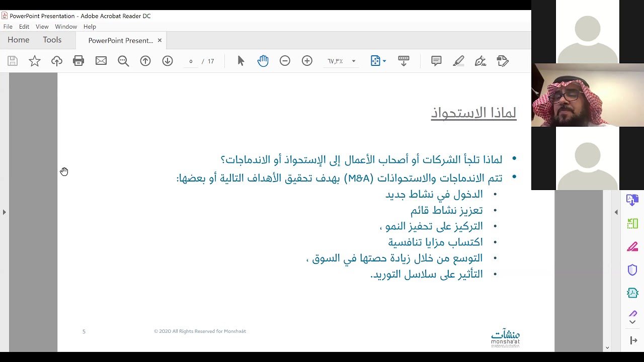Image resolution: width=644 pixels, height=362 pixels.
Task: Show more tools with sidebar chevron
Action: [x=632, y=322]
